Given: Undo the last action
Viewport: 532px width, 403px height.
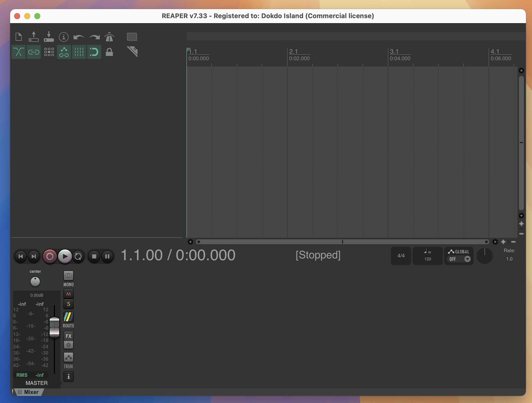Looking at the screenshot, I should coord(79,37).
